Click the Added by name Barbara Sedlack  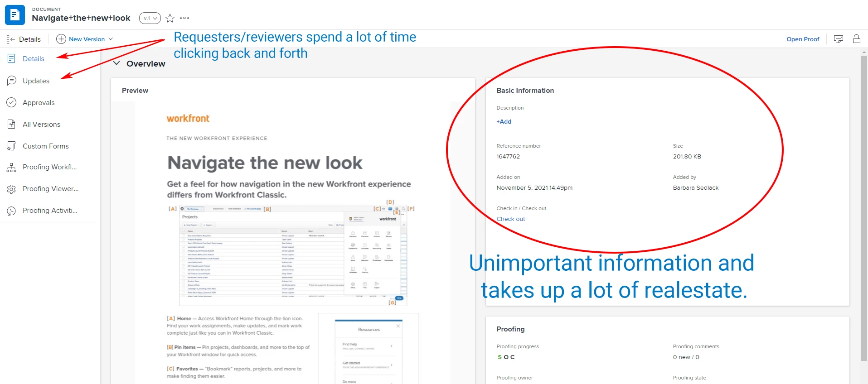[696, 188]
